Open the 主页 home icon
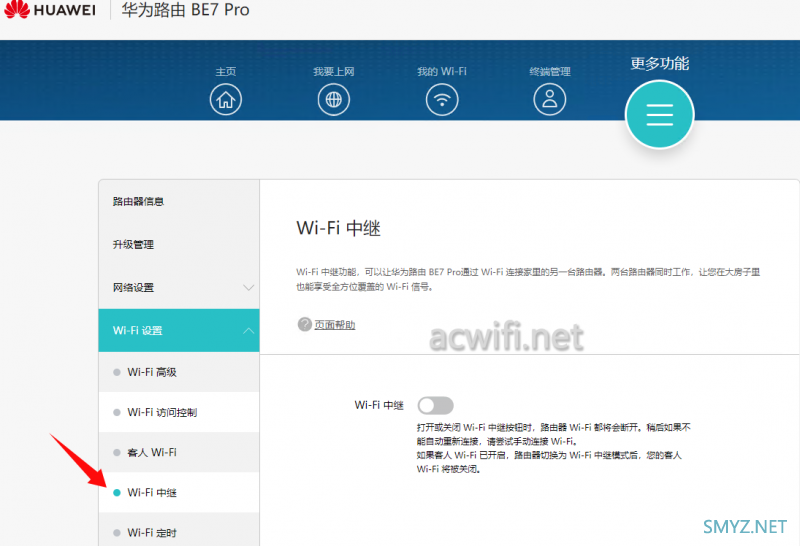 click(x=226, y=100)
